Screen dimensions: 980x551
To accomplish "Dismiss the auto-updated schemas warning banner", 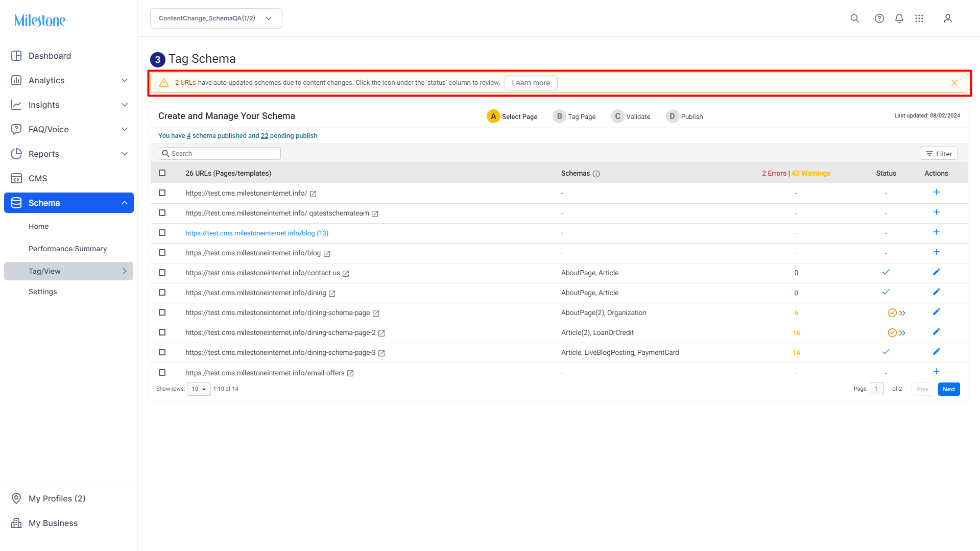I will [x=954, y=83].
